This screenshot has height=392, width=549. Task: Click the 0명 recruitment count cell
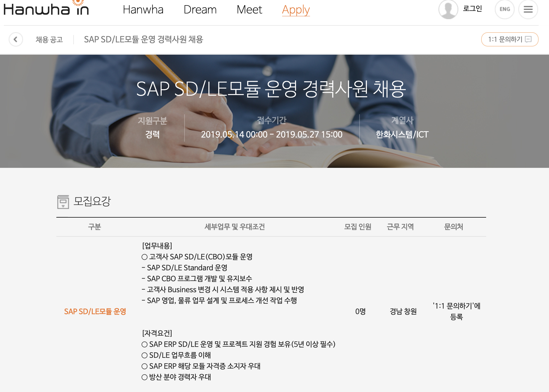(360, 311)
